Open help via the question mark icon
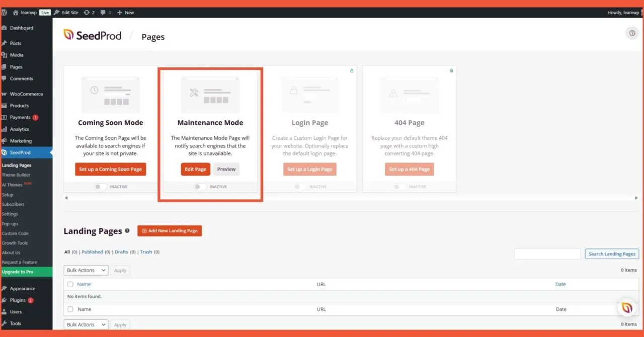 click(632, 33)
